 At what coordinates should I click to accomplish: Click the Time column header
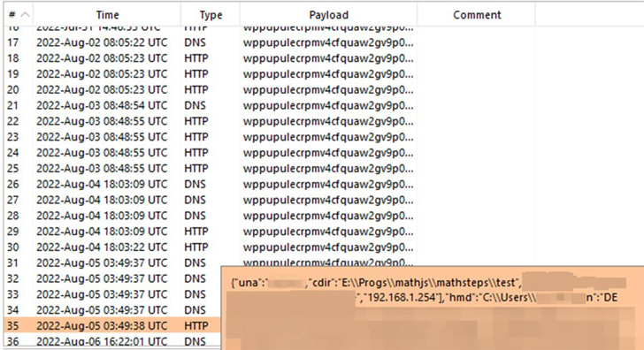click(107, 15)
